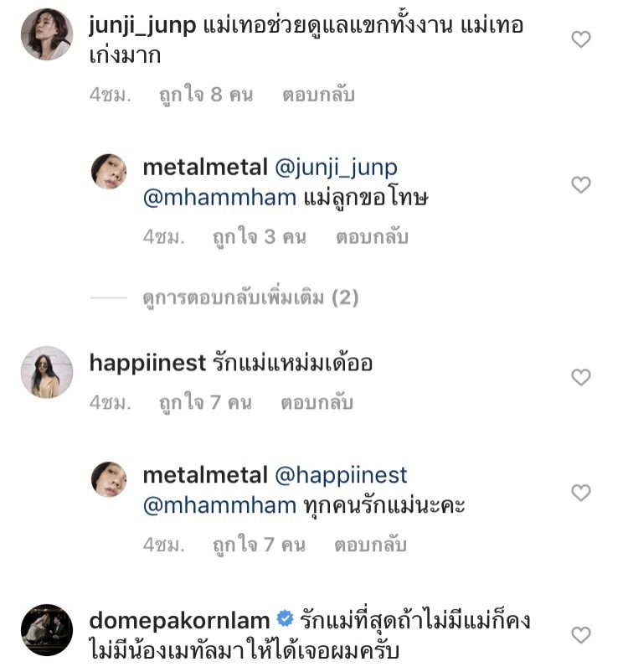Open domepakornlam's verified badge
628x672 pixels.
click(285, 621)
